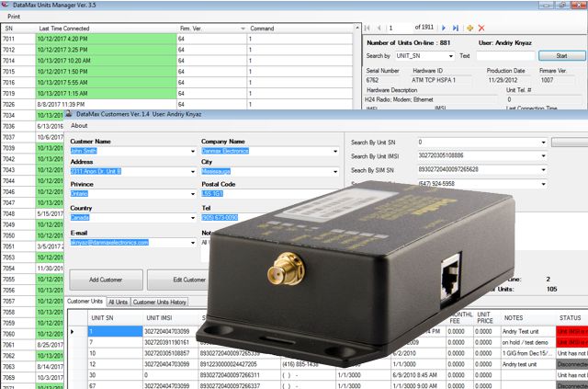Click Text search input field
Image resolution: width=588 pixels, height=389 pixels.
point(505,56)
